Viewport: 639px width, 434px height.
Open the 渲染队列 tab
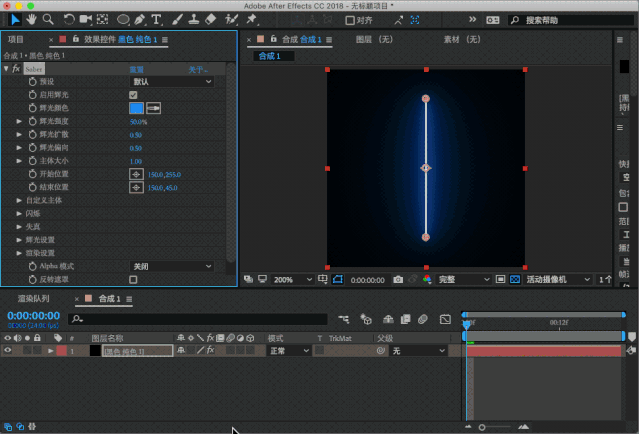(33, 298)
